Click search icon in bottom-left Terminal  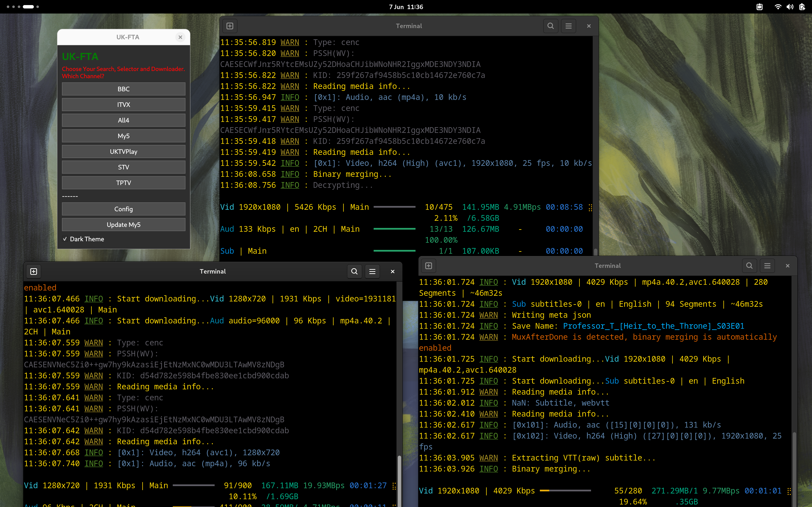click(x=354, y=271)
